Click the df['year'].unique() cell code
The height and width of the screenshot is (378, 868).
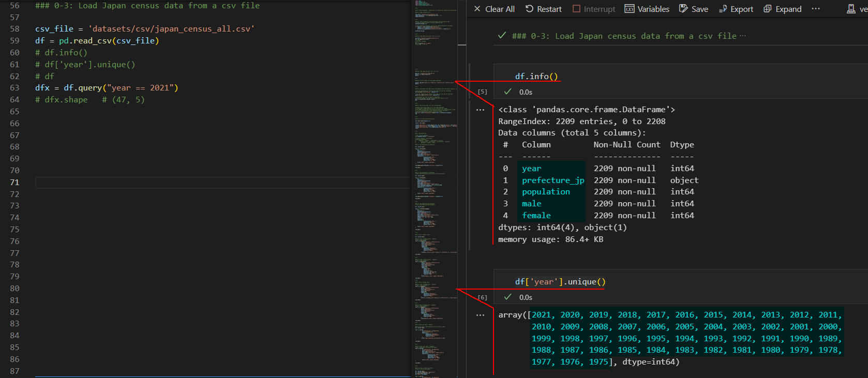[x=560, y=281]
